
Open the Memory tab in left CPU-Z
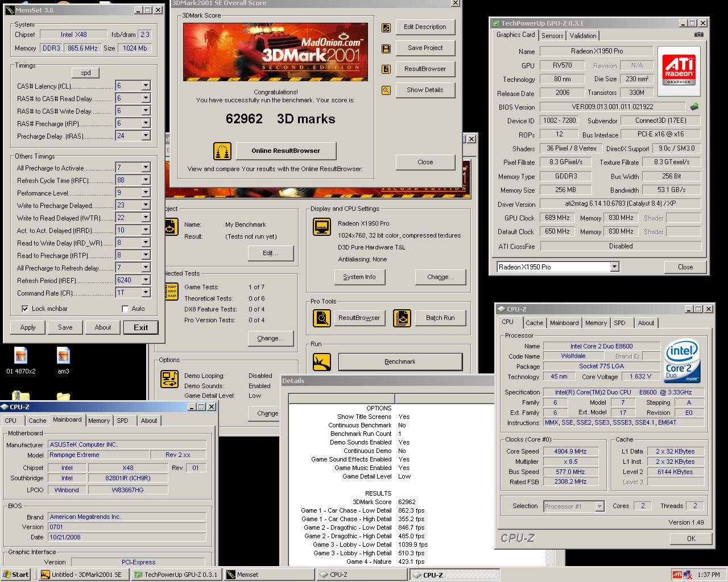(99, 421)
